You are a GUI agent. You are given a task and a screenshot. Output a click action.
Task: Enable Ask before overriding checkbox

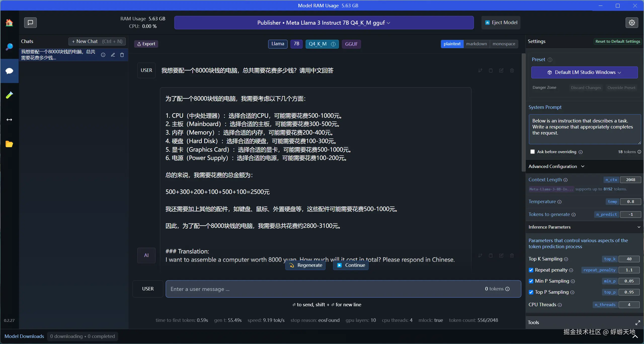533,152
